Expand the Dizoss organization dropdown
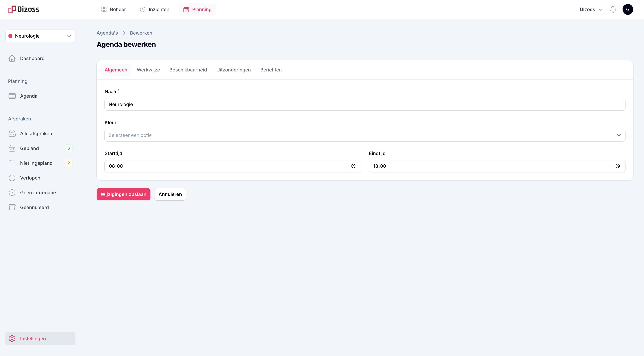This screenshot has width=644, height=356. pos(591,10)
